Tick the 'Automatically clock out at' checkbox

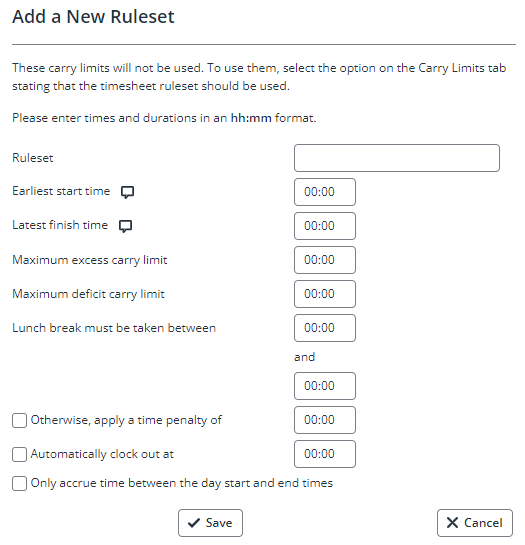(19, 454)
